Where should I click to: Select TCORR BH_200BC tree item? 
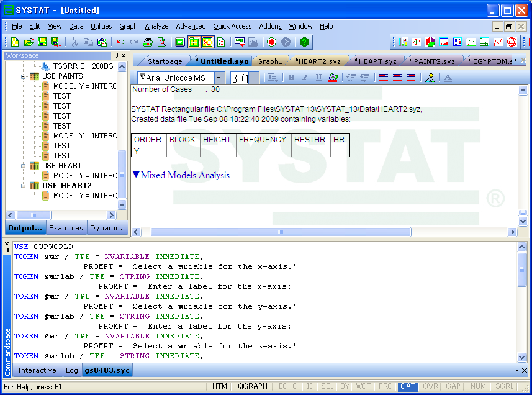[x=83, y=66]
